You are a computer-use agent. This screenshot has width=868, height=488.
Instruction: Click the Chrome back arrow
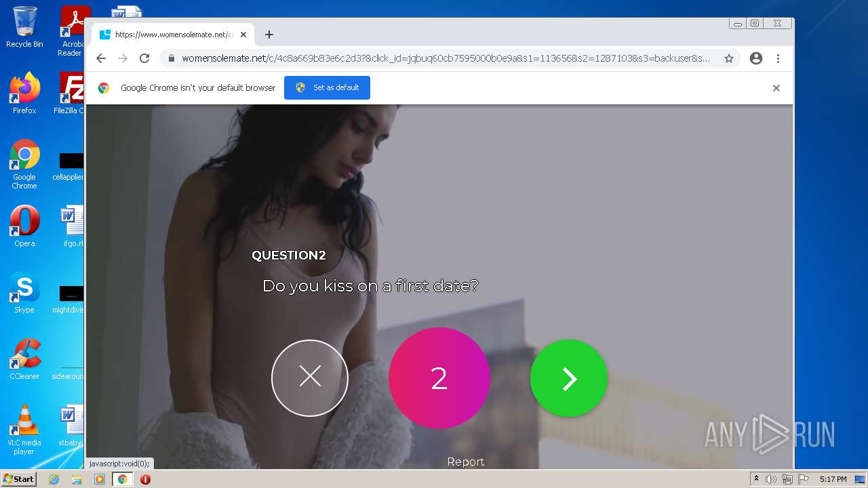point(101,58)
